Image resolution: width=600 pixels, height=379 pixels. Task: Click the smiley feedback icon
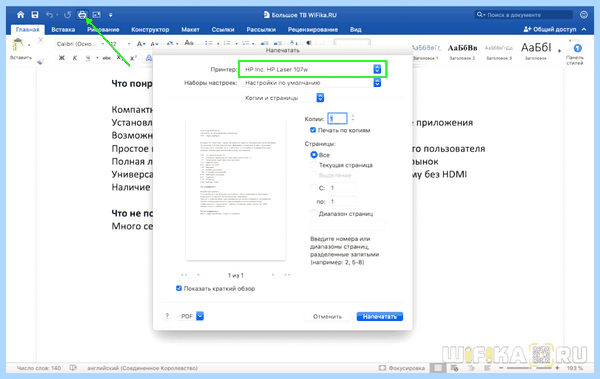pos(584,15)
